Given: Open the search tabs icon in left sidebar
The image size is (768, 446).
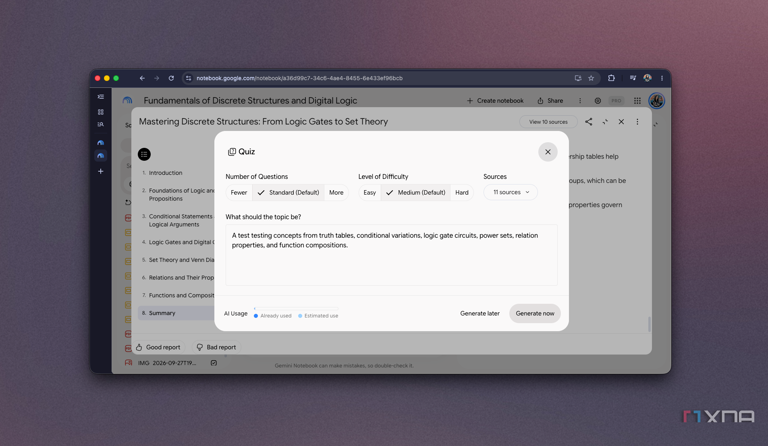Looking at the screenshot, I should (100, 124).
